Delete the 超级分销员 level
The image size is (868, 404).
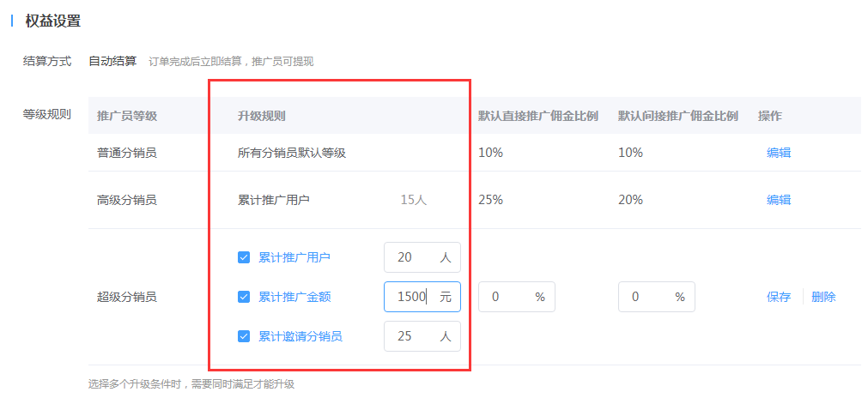click(x=822, y=297)
